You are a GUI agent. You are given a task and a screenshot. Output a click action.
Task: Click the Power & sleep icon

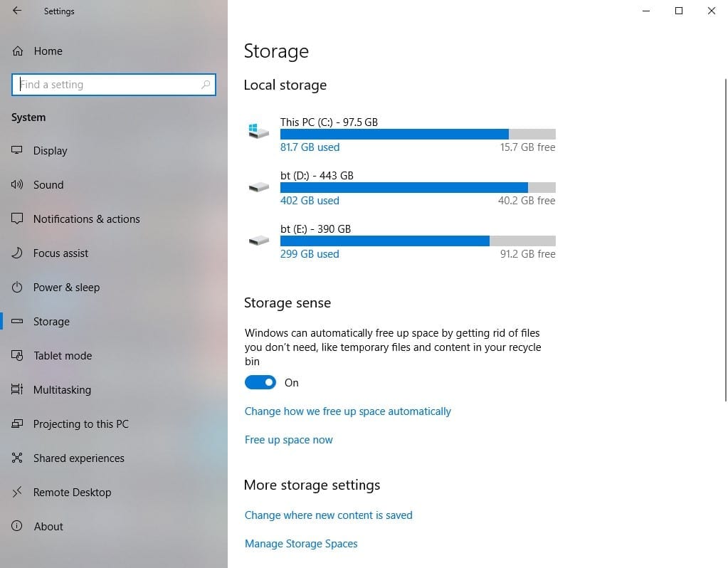coord(17,287)
